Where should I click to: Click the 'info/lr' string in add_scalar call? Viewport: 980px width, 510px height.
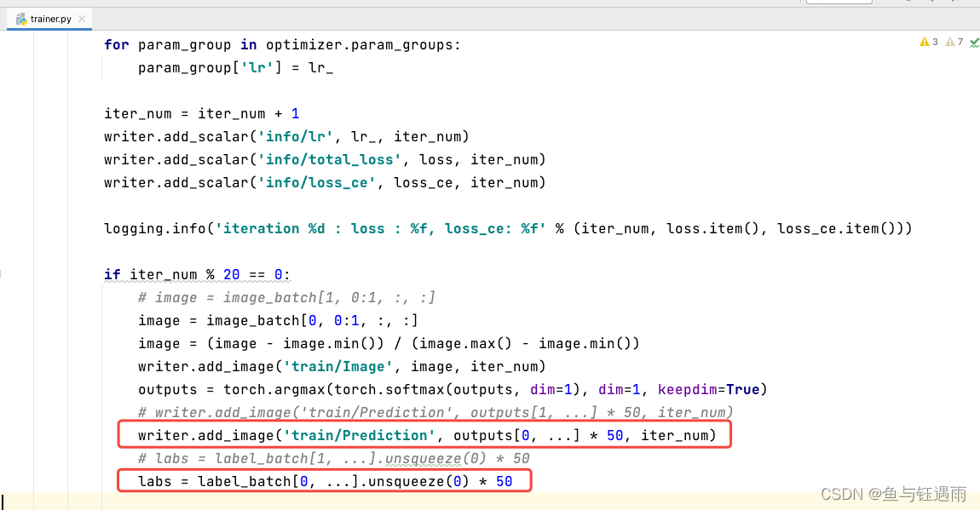(x=295, y=137)
